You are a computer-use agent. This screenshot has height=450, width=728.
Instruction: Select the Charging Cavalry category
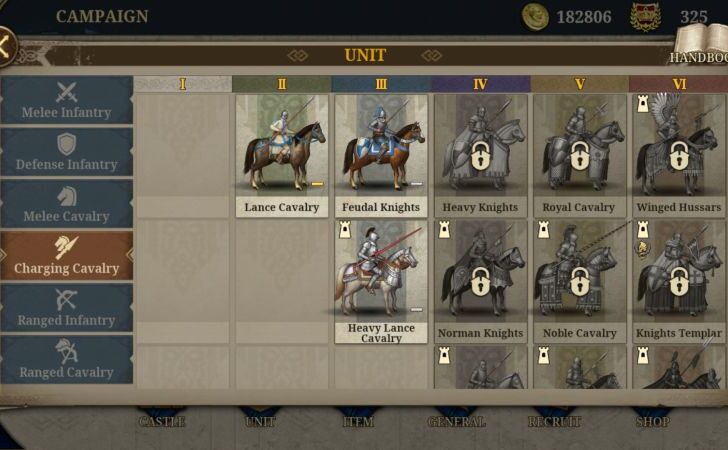click(66, 256)
